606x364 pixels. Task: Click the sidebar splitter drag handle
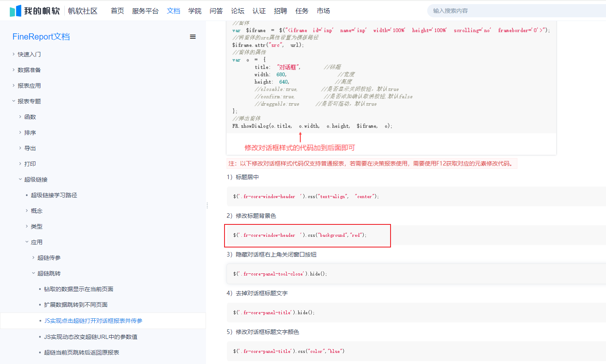point(207,205)
